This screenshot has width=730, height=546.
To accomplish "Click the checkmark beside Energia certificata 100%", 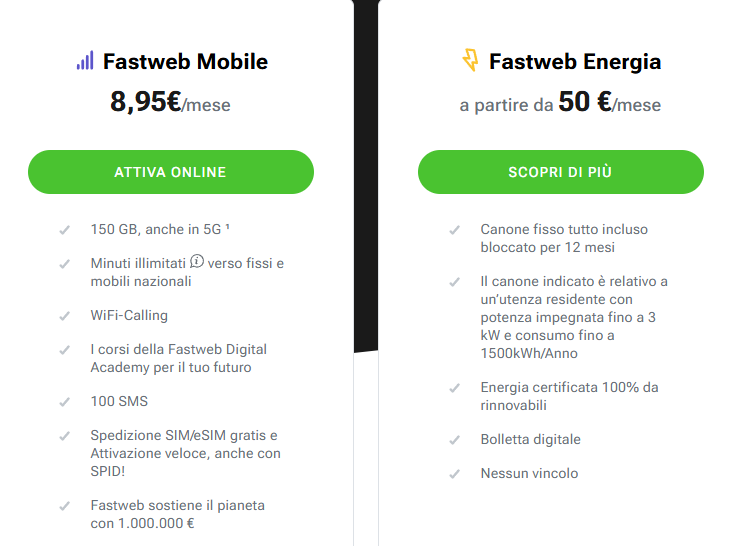I will pos(454,388).
